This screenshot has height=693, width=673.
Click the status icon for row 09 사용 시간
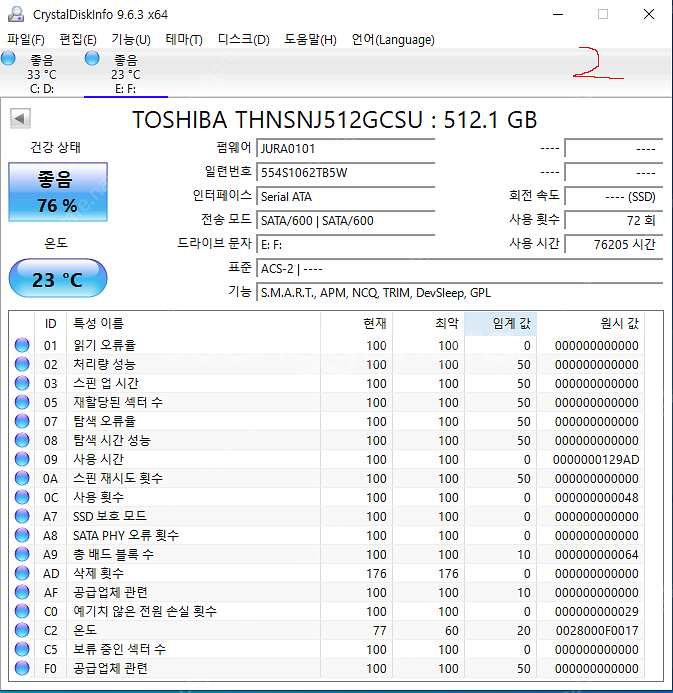click(22, 459)
